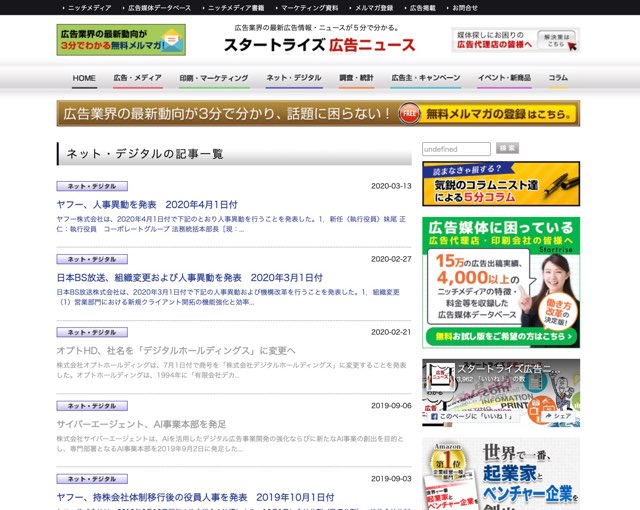Viewport: 640px width, 510px height.
Task: Click the date 2020-03-13
Action: (391, 186)
